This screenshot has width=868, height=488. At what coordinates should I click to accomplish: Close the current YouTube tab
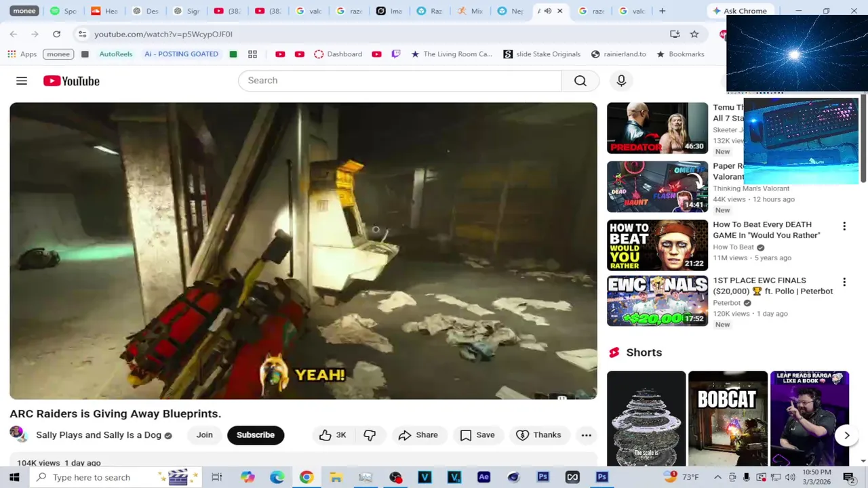(559, 11)
